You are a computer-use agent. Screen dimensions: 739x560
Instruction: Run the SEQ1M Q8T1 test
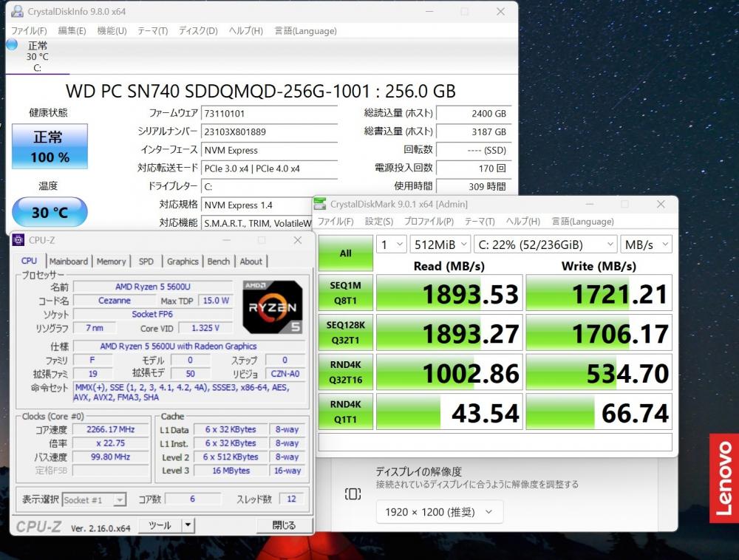(x=345, y=293)
